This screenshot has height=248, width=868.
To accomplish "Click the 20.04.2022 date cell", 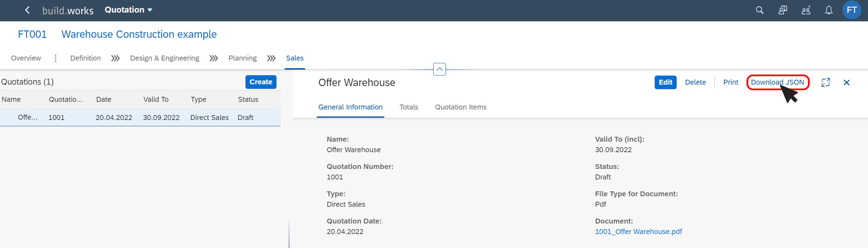I will (x=114, y=118).
